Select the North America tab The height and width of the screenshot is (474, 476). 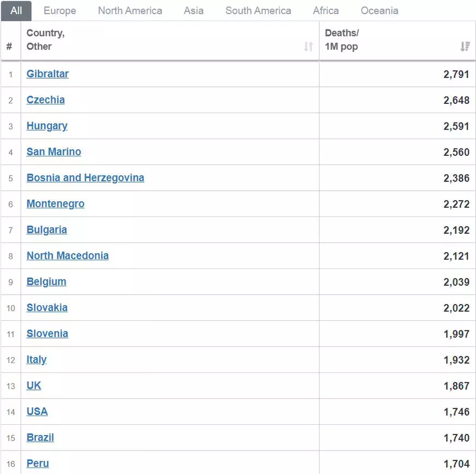tap(130, 10)
